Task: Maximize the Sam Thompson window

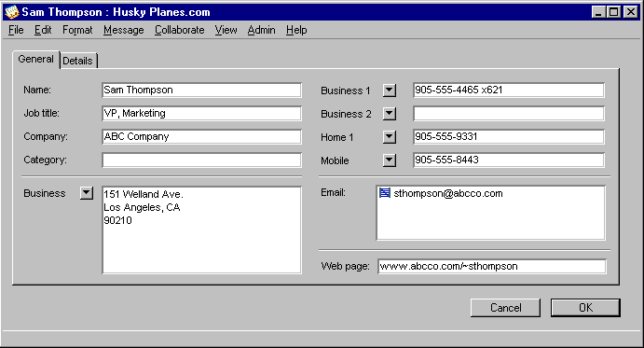Action: tap(614, 12)
